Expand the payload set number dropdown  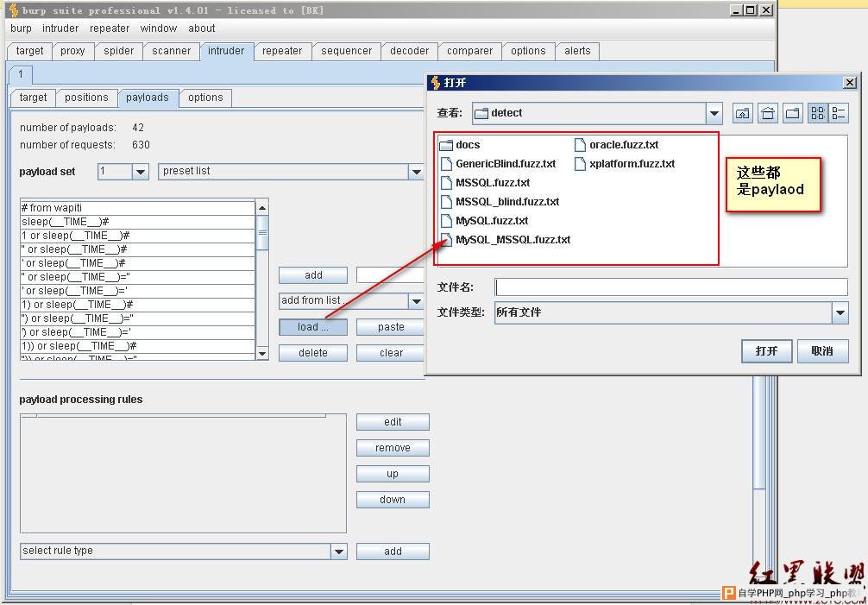(x=141, y=172)
